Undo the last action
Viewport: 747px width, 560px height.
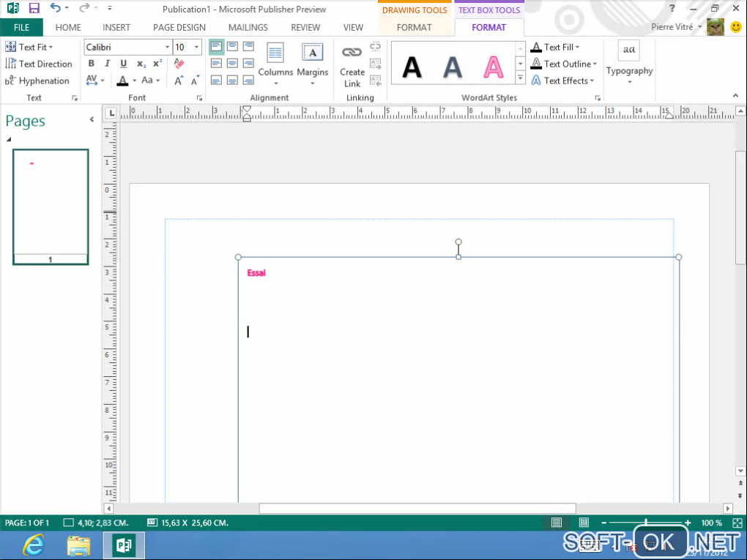pos(55,7)
